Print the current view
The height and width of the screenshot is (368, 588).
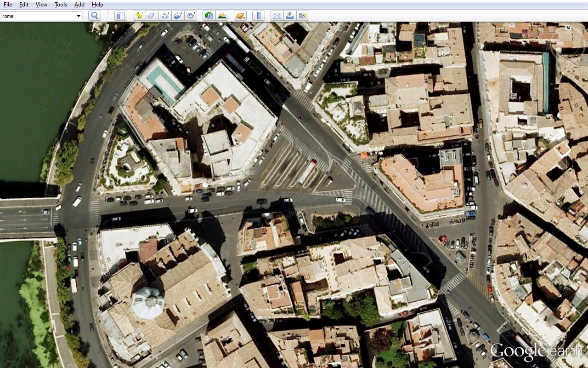click(x=290, y=16)
